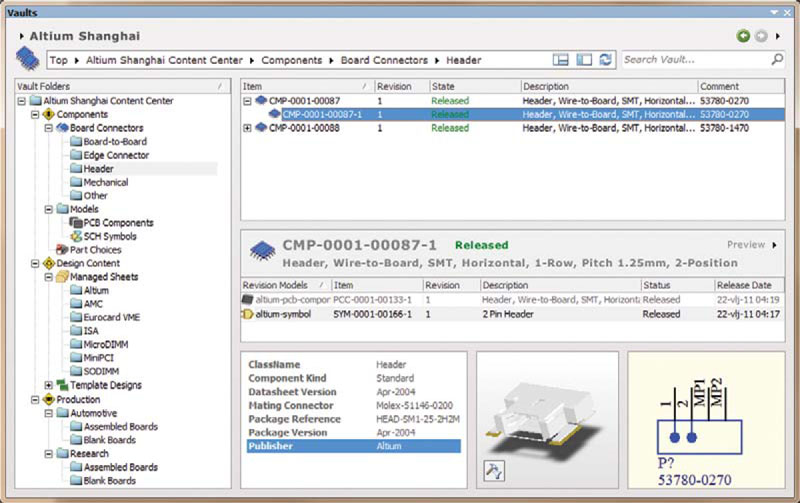Click the Board Connectors chip icon
800x503 pixels.
[x=62, y=128]
